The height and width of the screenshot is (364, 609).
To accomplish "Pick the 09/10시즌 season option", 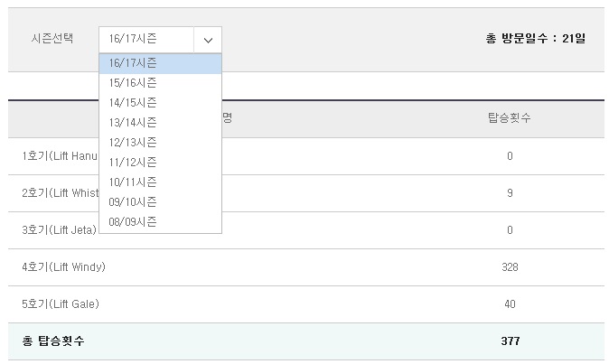I will [x=161, y=201].
